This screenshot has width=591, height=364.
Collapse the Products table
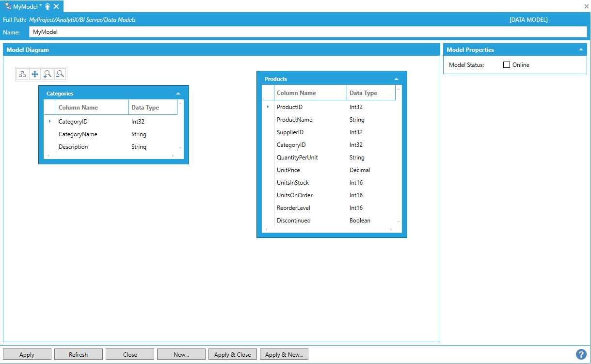[396, 79]
